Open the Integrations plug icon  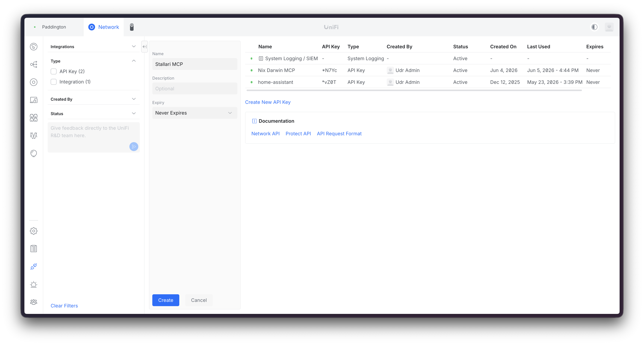pyautogui.click(x=33, y=266)
